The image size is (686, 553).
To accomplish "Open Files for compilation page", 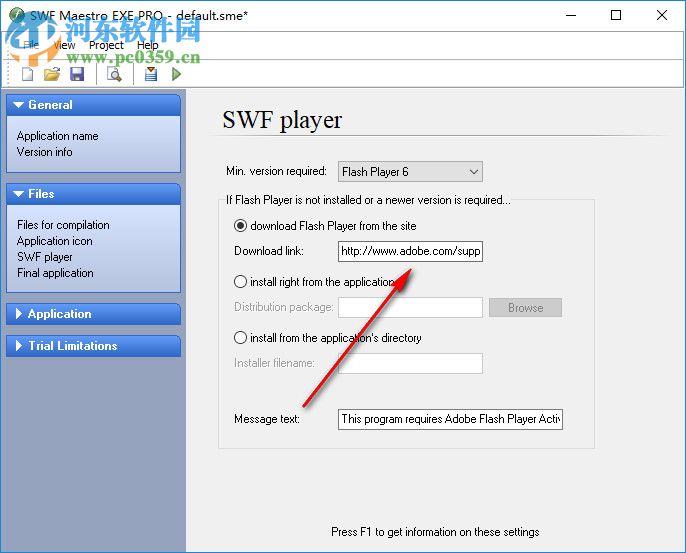I will click(63, 225).
